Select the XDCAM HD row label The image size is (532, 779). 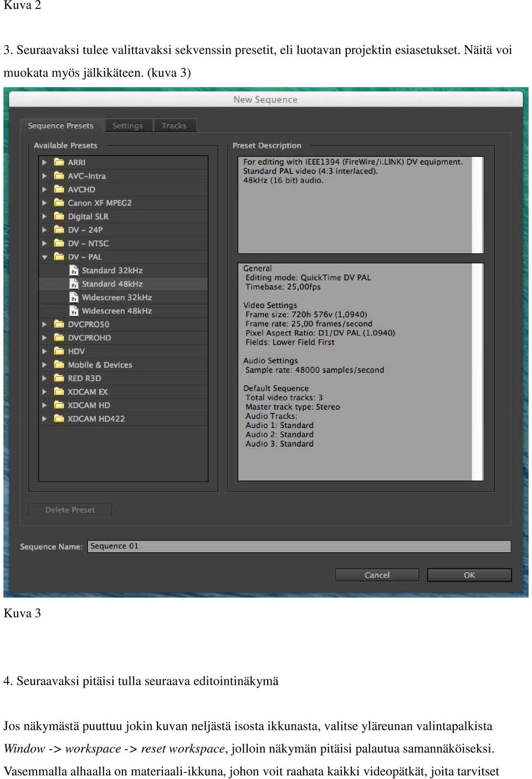89,405
